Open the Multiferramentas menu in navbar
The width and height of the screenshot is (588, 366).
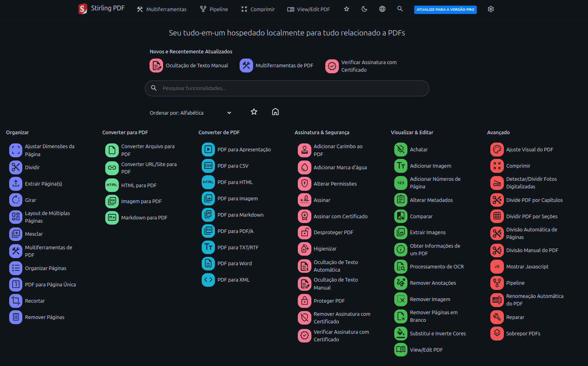tap(161, 9)
